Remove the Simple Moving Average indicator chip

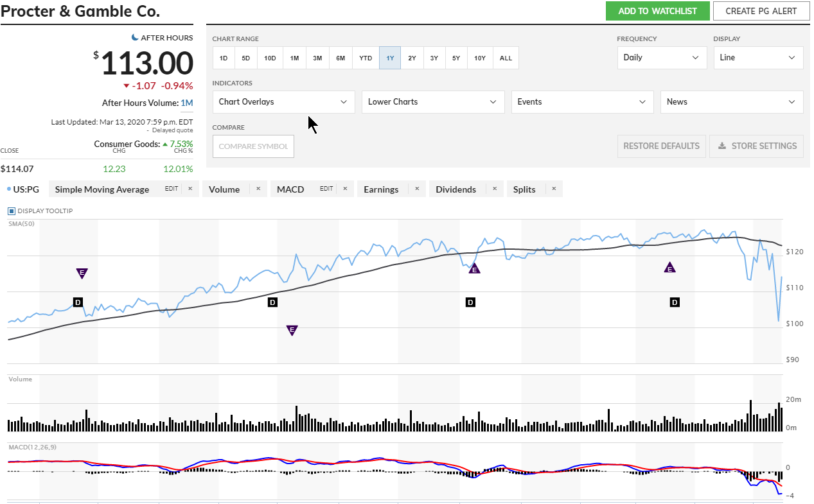click(x=190, y=189)
